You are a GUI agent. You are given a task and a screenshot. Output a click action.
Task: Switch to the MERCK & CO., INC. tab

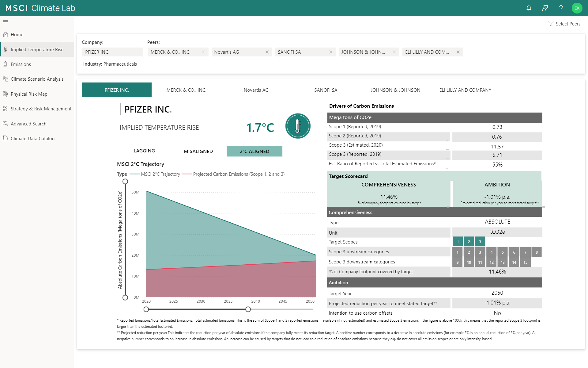click(x=187, y=90)
